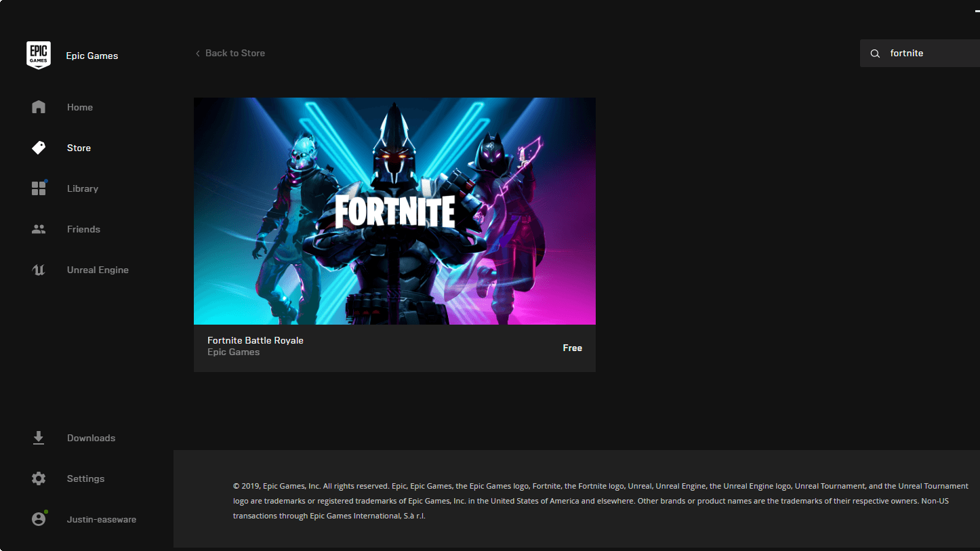Click the Home house icon
The width and height of the screenshot is (980, 551).
39,107
